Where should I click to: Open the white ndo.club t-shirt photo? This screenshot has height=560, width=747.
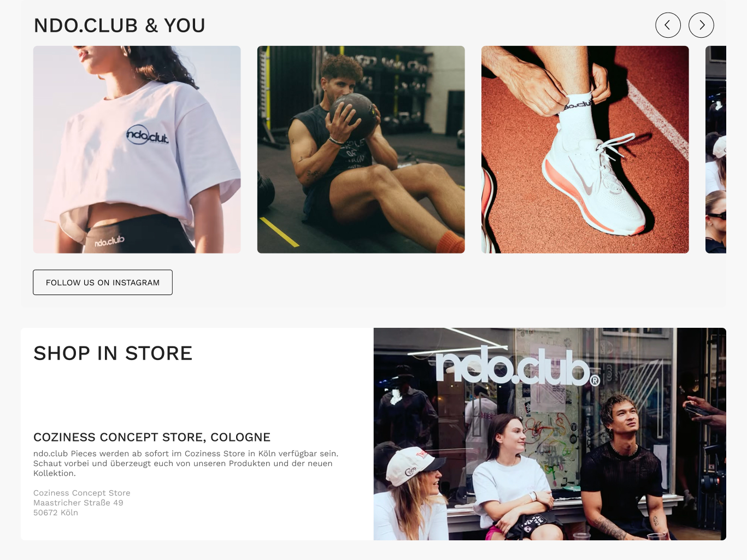(137, 149)
